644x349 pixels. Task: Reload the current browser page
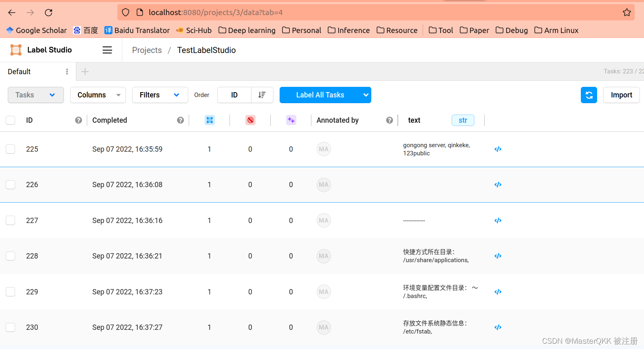pyautogui.click(x=49, y=13)
